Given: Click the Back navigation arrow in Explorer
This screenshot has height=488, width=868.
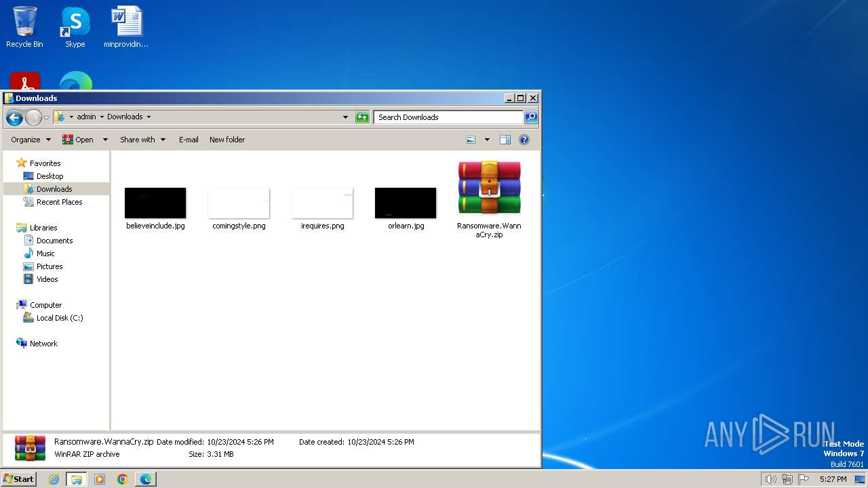Looking at the screenshot, I should 14,117.
